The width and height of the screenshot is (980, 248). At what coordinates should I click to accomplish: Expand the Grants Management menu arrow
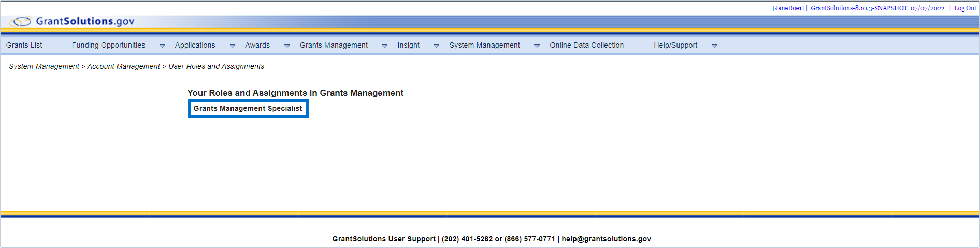click(x=384, y=46)
